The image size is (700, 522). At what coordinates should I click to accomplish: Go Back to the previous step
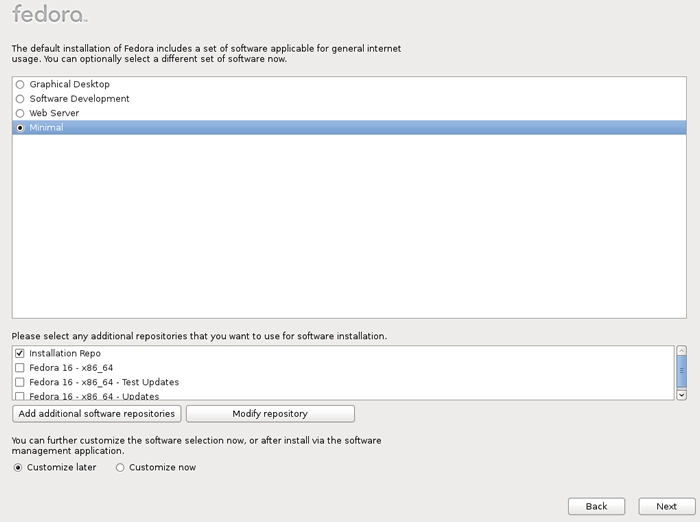click(596, 506)
